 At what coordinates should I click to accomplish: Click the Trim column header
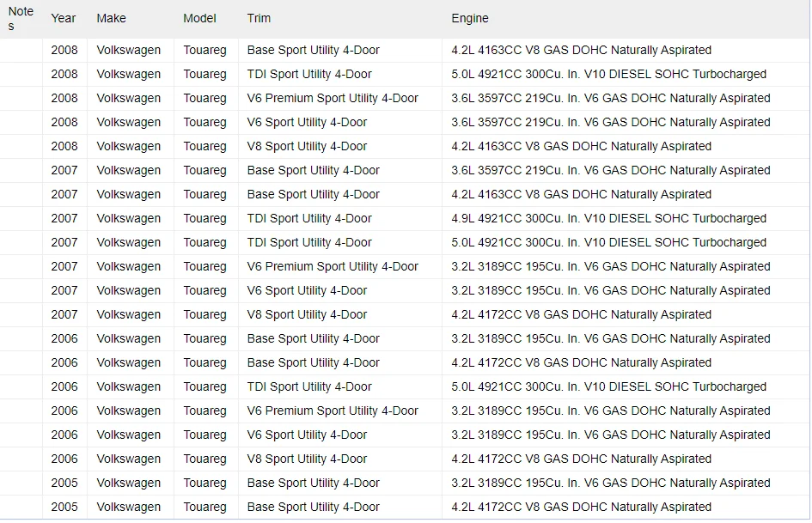coord(259,18)
